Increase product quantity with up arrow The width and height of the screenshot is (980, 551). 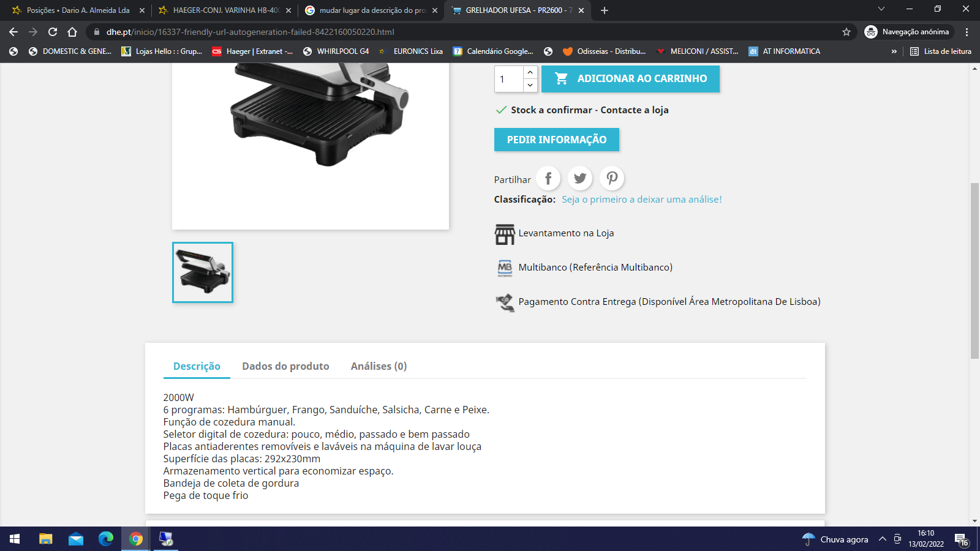[530, 72]
